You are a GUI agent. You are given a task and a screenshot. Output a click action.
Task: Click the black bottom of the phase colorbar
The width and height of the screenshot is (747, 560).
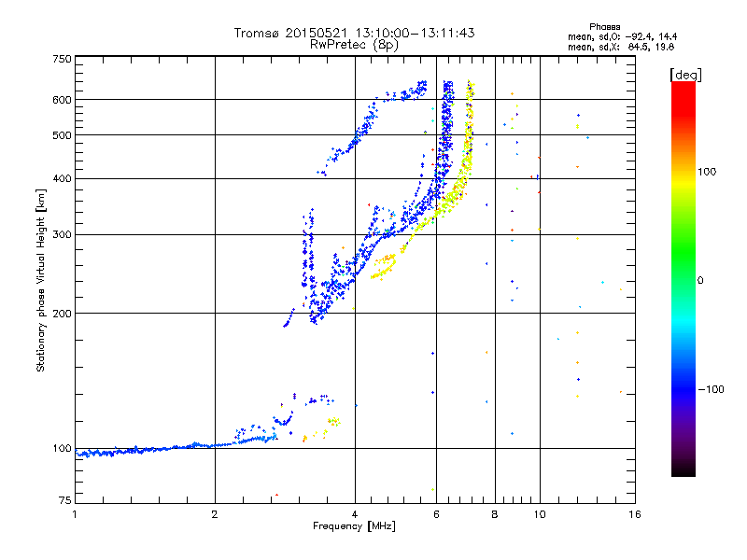pyautogui.click(x=684, y=470)
